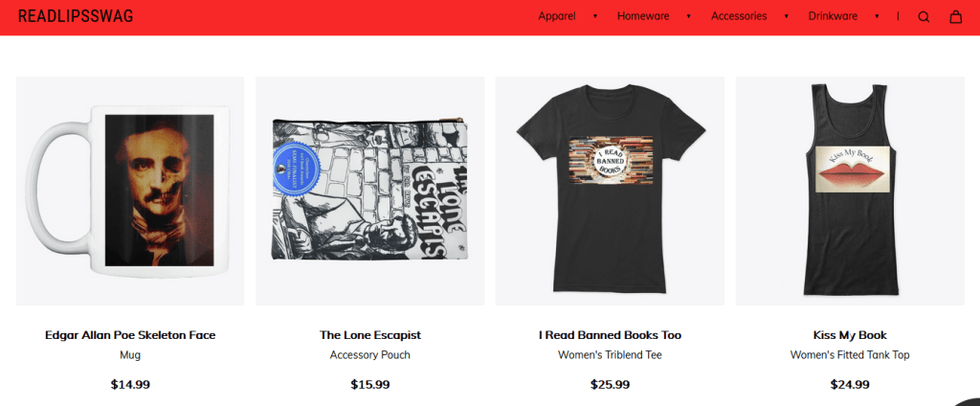View the Lone Escapist pouch image

point(370,191)
